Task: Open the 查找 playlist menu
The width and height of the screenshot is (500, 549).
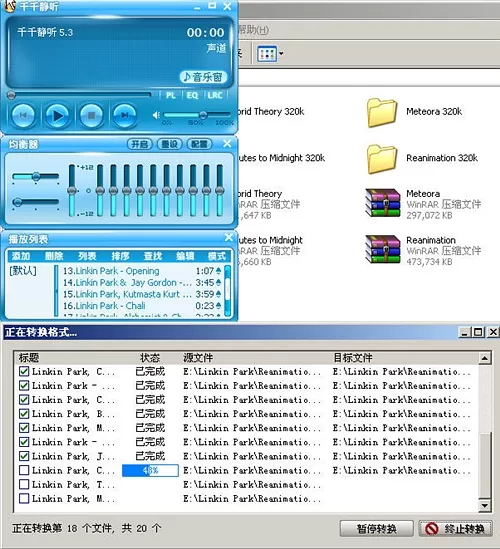Action: [153, 256]
